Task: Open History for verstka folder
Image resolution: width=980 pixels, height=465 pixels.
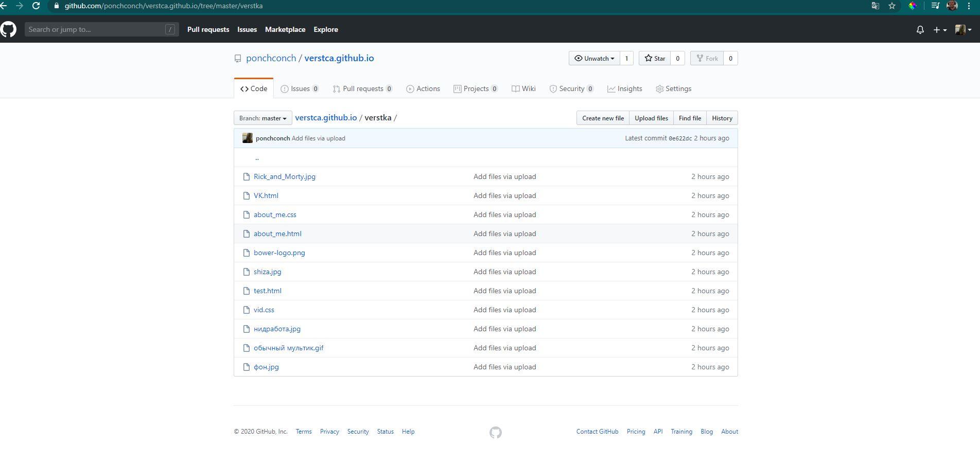Action: (x=722, y=118)
